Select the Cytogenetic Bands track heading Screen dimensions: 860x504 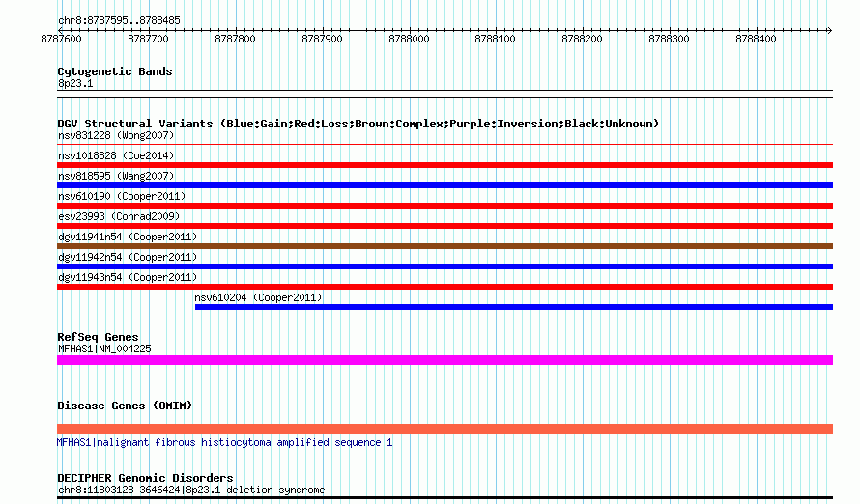click(x=115, y=71)
